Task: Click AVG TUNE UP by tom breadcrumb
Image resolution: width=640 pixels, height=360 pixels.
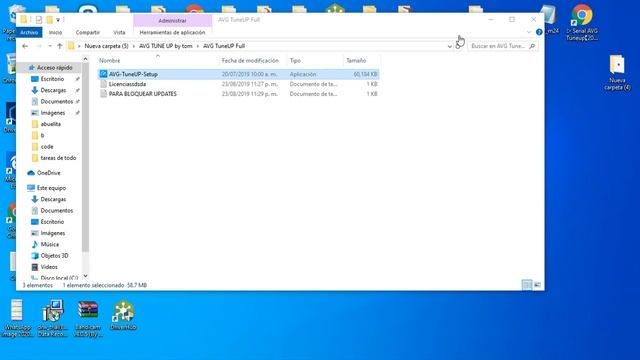Action: (165, 46)
